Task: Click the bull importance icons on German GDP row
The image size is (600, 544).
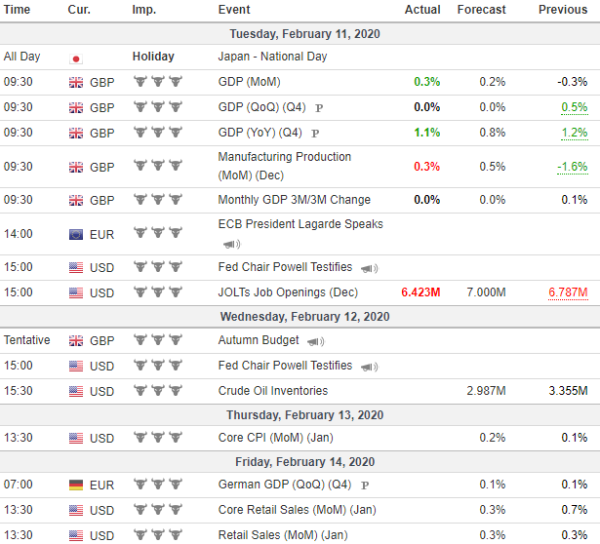Action: 158,485
